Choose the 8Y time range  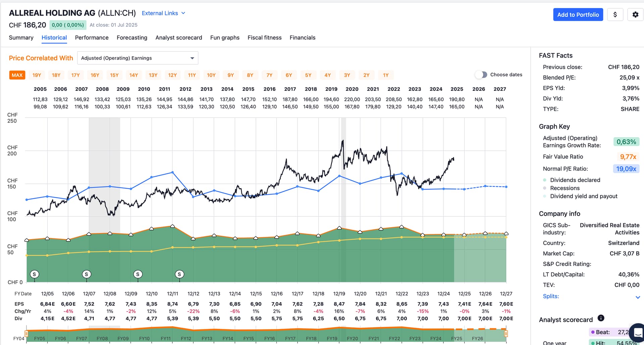click(250, 75)
